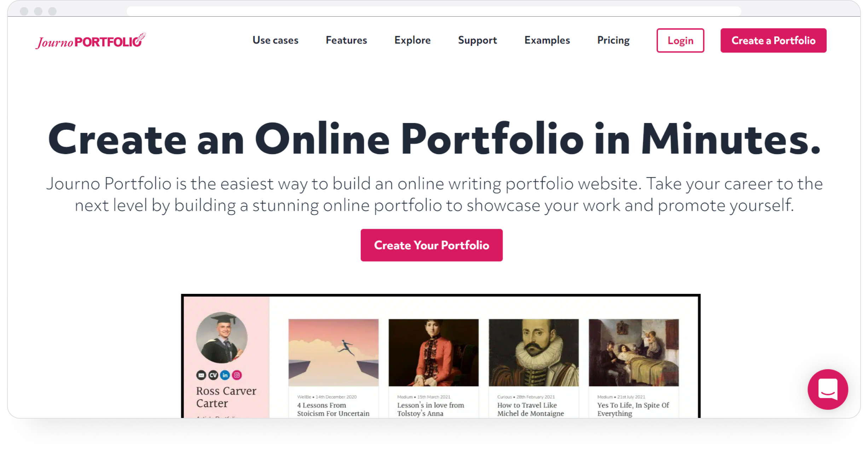The height and width of the screenshot is (454, 868).
Task: Open the Explore menu item
Action: click(412, 40)
